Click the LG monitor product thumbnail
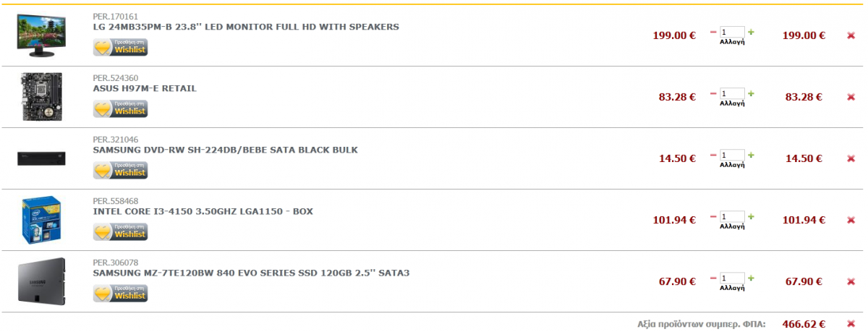 (41, 35)
